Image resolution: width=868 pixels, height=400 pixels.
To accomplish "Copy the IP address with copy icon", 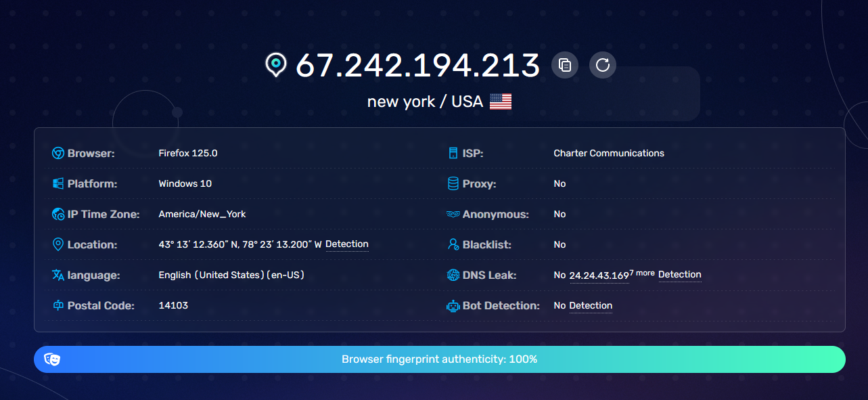I will pyautogui.click(x=565, y=65).
